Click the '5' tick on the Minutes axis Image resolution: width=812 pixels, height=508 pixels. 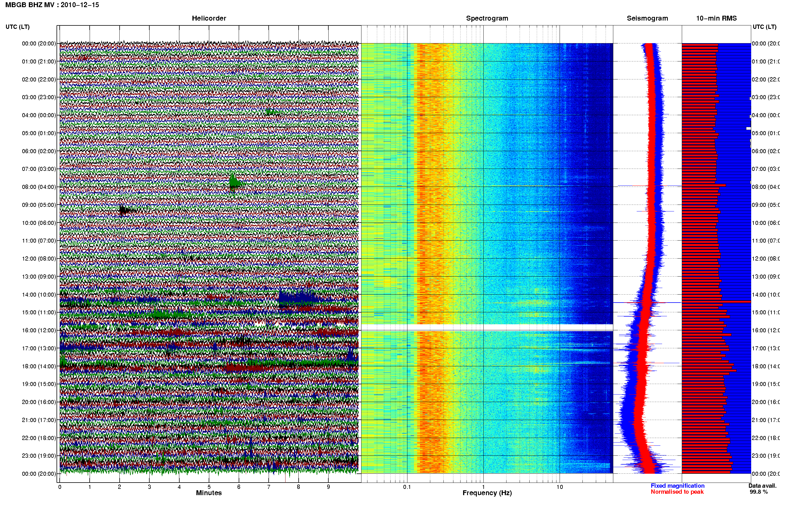[x=209, y=487]
